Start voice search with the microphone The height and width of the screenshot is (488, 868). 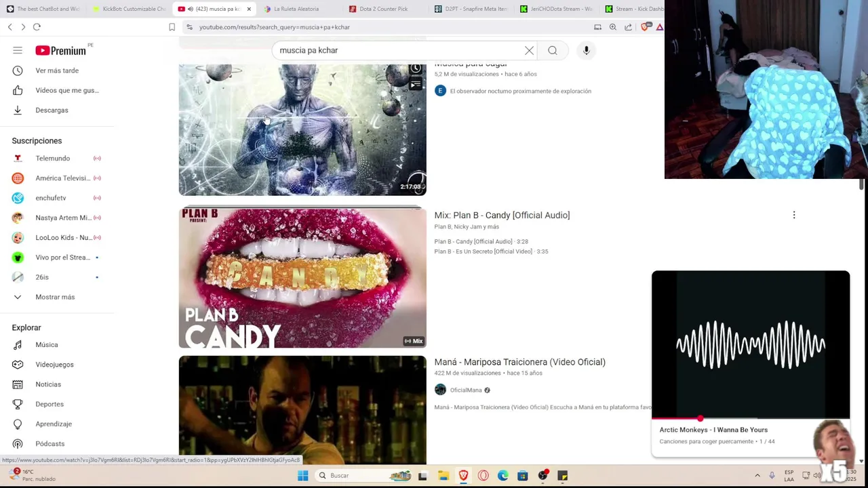[587, 50]
